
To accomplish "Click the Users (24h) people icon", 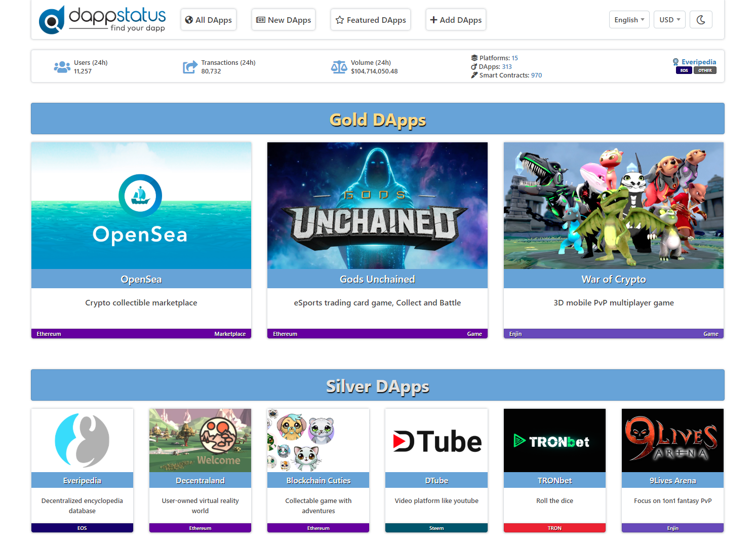I will pos(61,66).
